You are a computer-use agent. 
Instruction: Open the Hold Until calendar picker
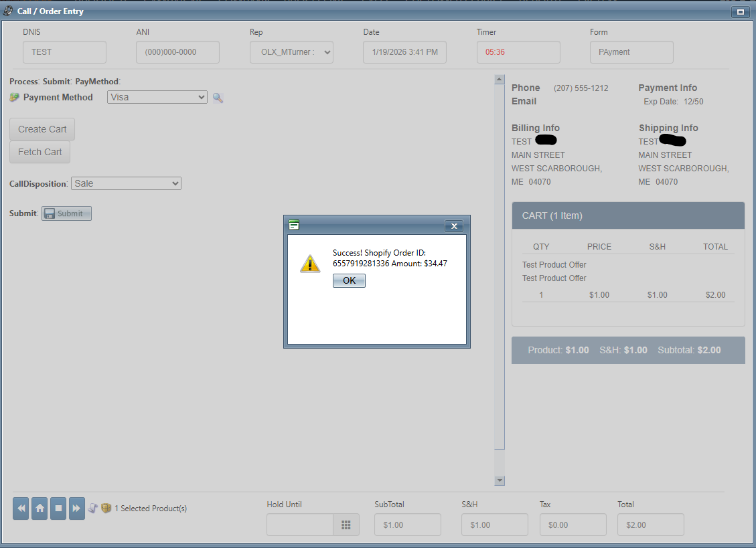(x=346, y=525)
